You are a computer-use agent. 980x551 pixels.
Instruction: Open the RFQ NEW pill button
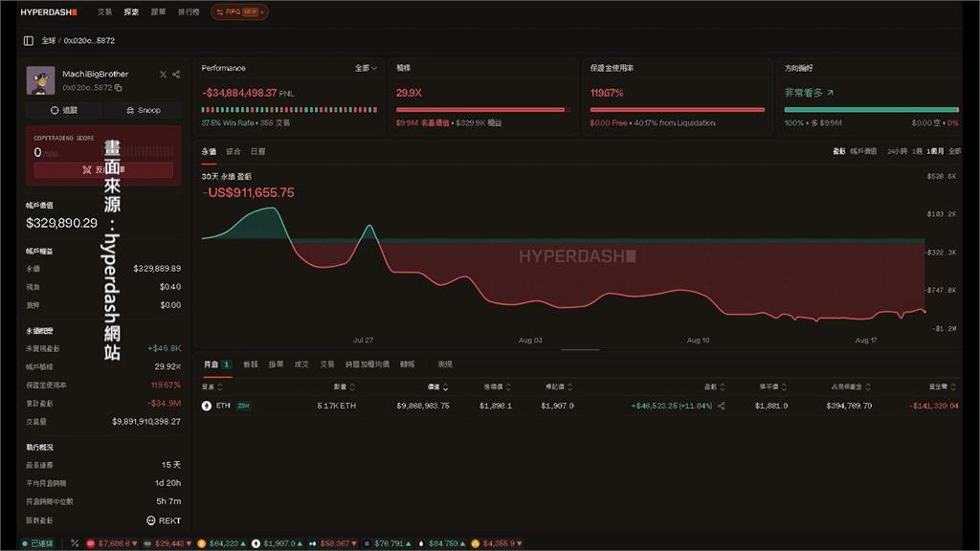[x=239, y=11]
